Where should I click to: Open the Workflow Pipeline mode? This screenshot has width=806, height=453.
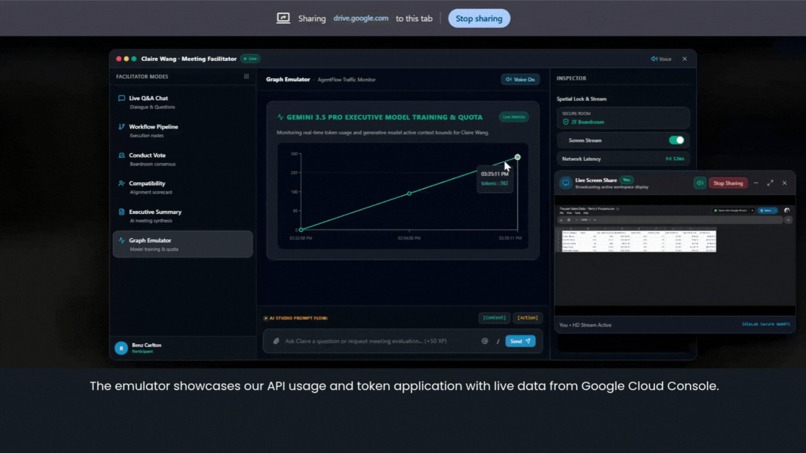point(182,131)
